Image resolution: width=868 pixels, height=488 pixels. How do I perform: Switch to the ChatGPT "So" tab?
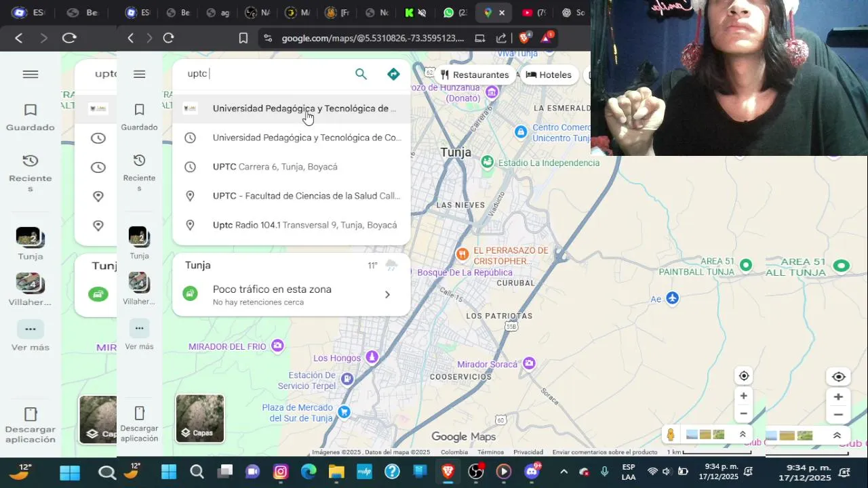(x=572, y=12)
